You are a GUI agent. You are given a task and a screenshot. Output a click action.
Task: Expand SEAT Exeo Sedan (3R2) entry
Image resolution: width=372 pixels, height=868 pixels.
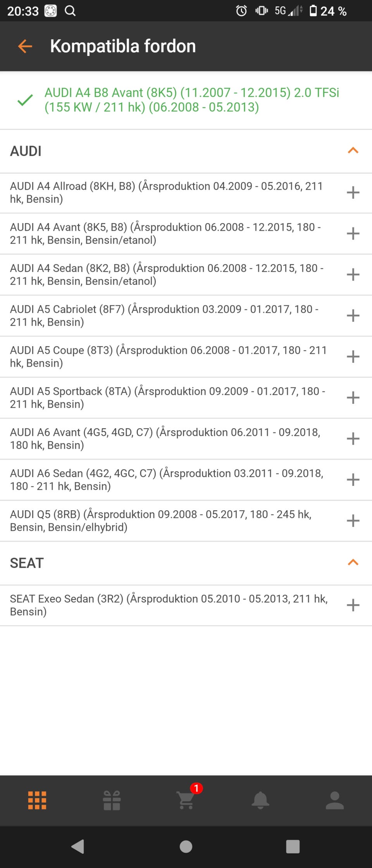(353, 605)
